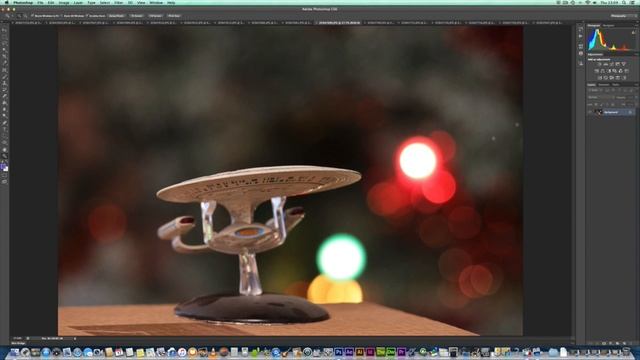Screen dimensions: 640x360
Task: Select the Eyedropper tool
Action: point(5,63)
